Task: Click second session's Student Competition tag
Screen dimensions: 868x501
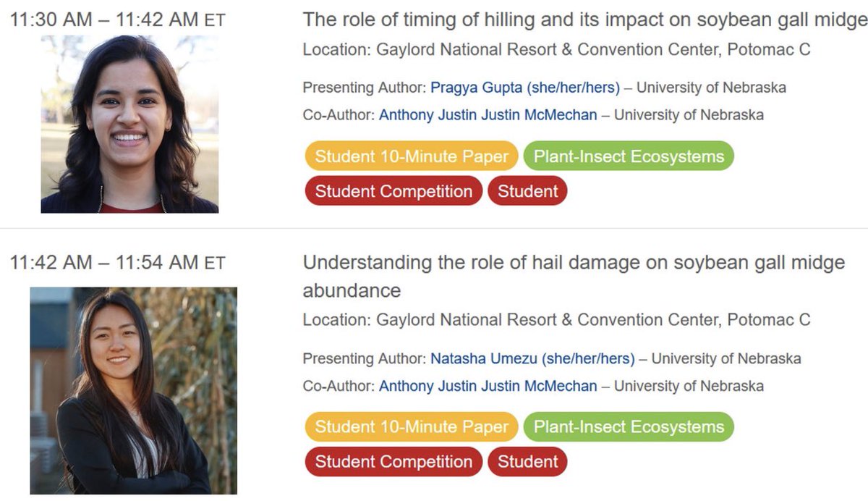Action: tap(393, 462)
